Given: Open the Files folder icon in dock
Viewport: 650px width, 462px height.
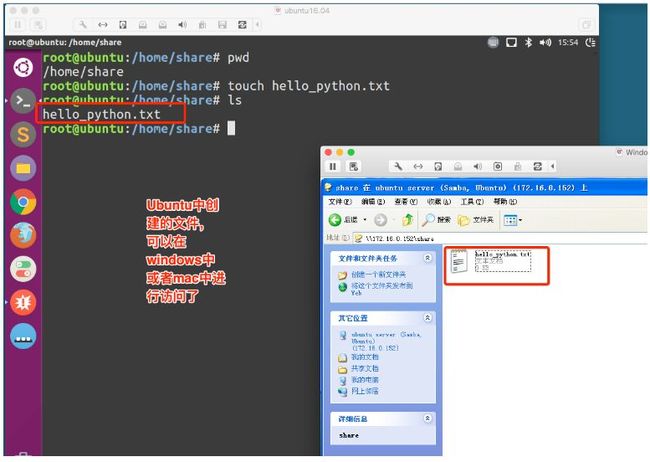Looking at the screenshot, I should click(x=23, y=168).
